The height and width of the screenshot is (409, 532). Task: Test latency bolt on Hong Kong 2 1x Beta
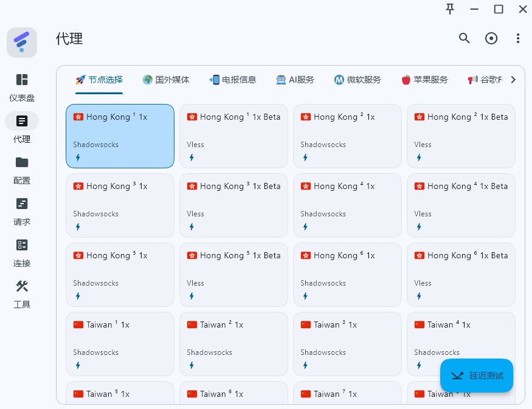pyautogui.click(x=419, y=157)
